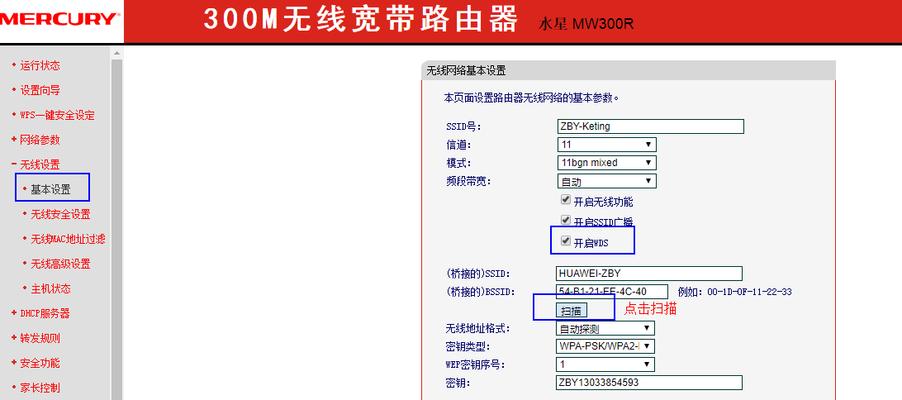Click the MERCURY logo
902x400 pixels.
(x=58, y=19)
